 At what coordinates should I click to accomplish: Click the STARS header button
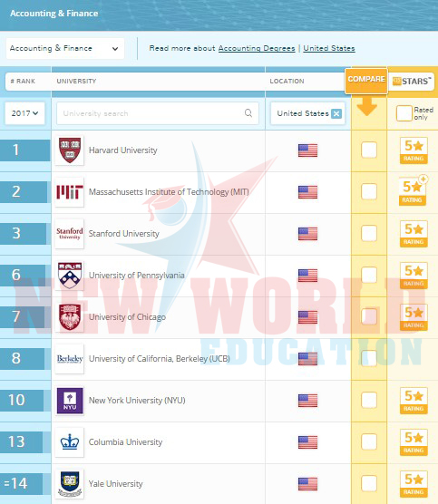pyautogui.click(x=412, y=81)
